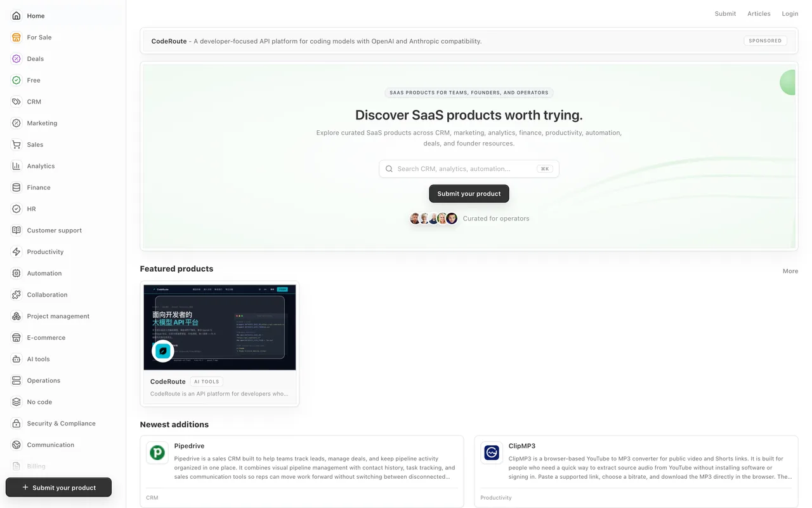Click the CodeRoute round logo badge
Image resolution: width=812 pixels, height=508 pixels.
click(x=163, y=351)
